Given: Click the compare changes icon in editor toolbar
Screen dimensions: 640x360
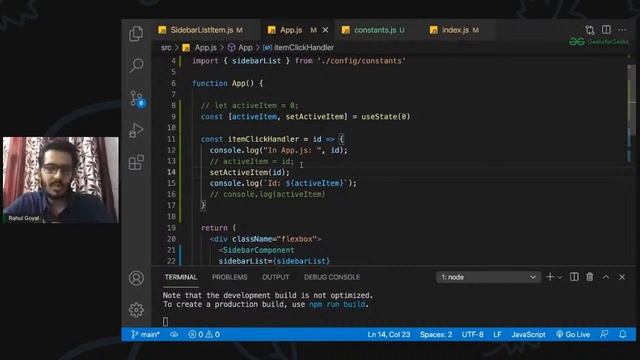Looking at the screenshot, I should 589,30.
